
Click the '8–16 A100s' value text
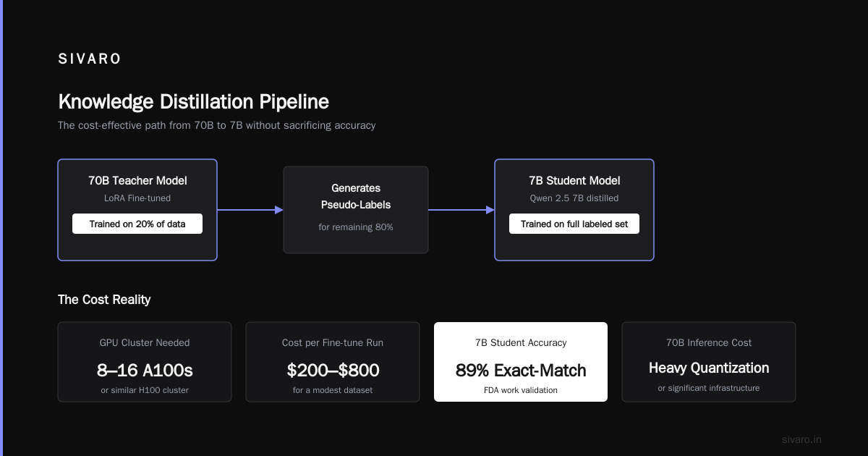(145, 371)
